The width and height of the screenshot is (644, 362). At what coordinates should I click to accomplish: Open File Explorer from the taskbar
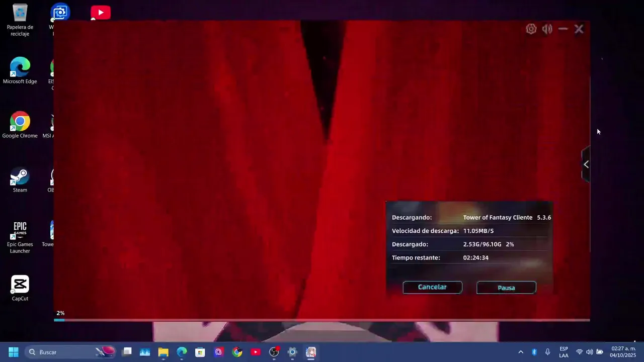164,352
